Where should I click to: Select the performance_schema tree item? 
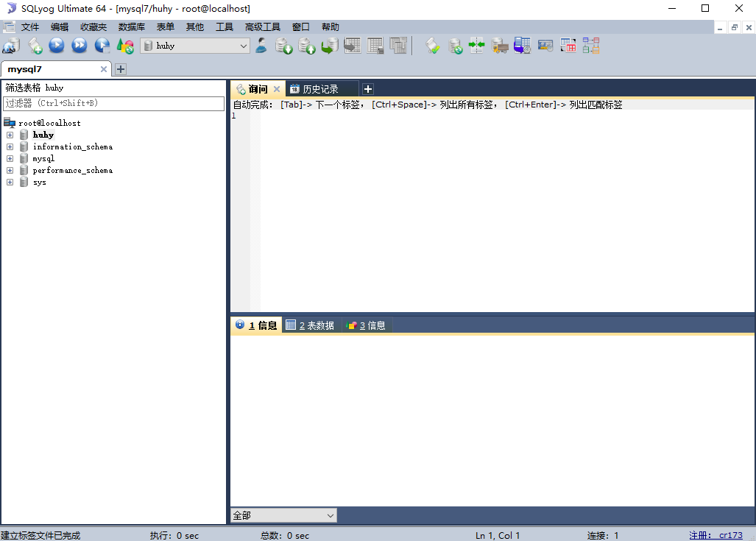point(73,170)
